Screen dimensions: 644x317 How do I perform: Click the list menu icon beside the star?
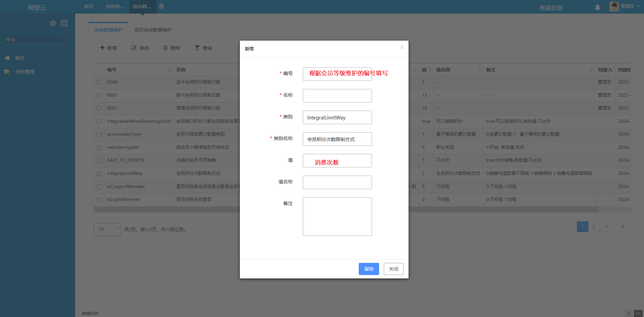coord(64,23)
